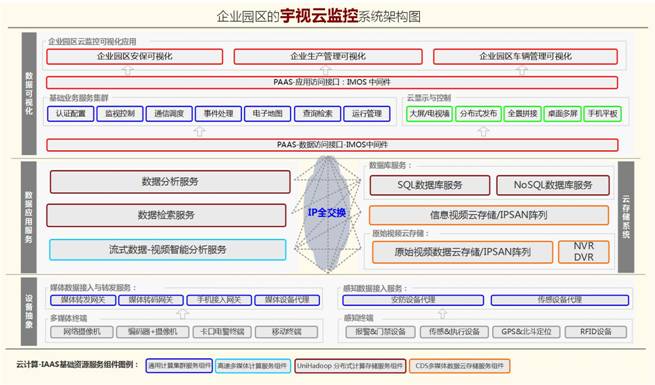655x385 pixels.
Task: Click the 认证配置 service box
Action: [71, 114]
